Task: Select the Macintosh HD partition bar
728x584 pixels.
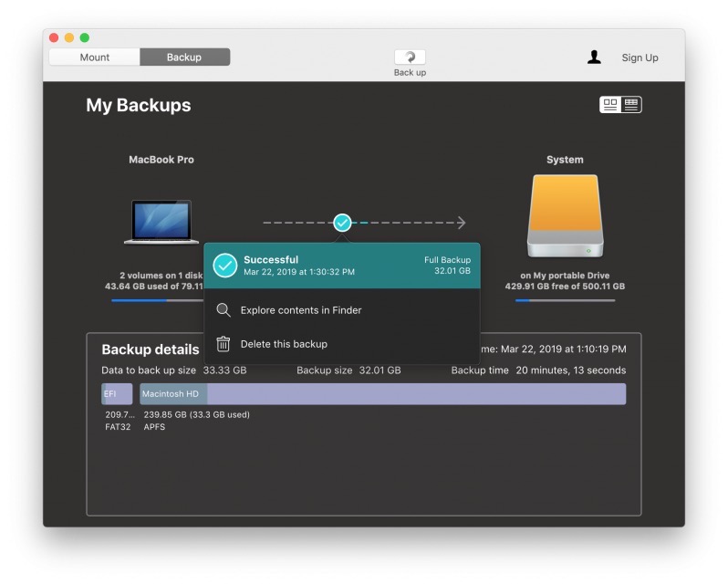Action: 383,394
